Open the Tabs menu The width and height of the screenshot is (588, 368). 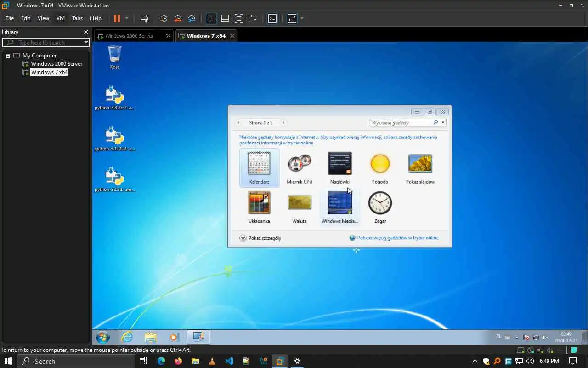(x=77, y=18)
